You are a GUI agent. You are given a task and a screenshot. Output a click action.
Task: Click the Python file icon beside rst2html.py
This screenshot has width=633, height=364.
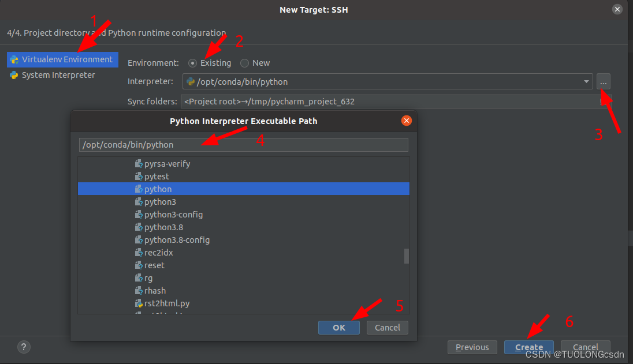(138, 303)
